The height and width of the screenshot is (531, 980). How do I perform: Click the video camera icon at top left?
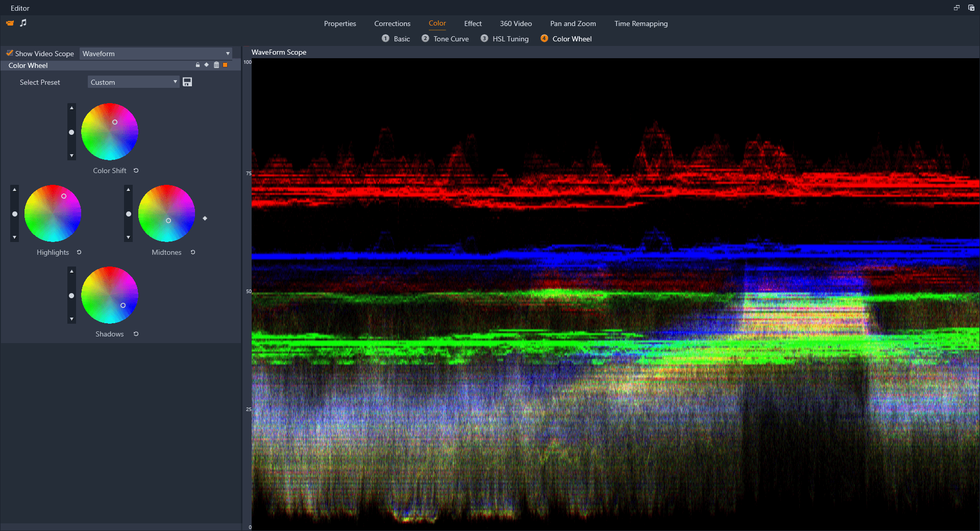click(10, 23)
